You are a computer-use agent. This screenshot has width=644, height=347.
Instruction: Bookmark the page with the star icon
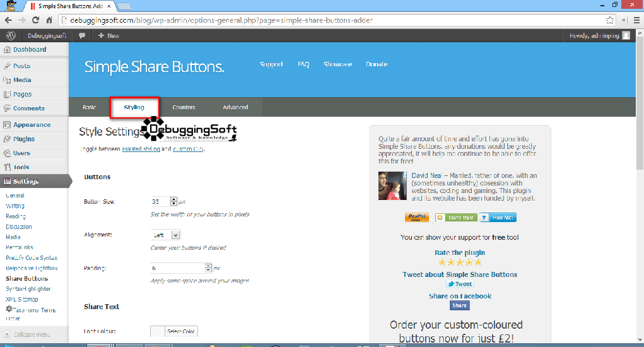610,20
